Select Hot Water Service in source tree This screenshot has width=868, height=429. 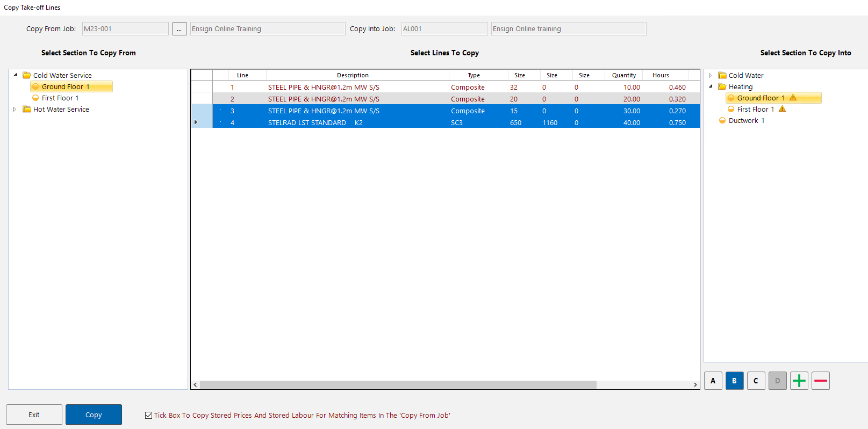click(x=61, y=109)
